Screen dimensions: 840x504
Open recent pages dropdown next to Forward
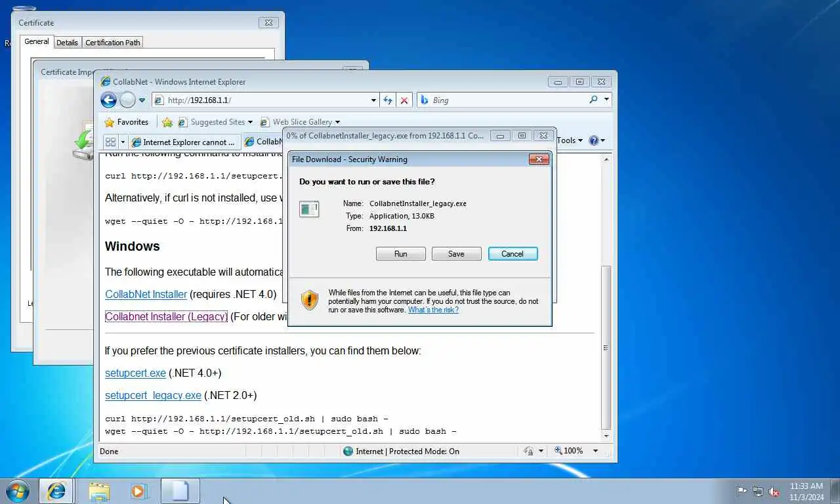(142, 100)
